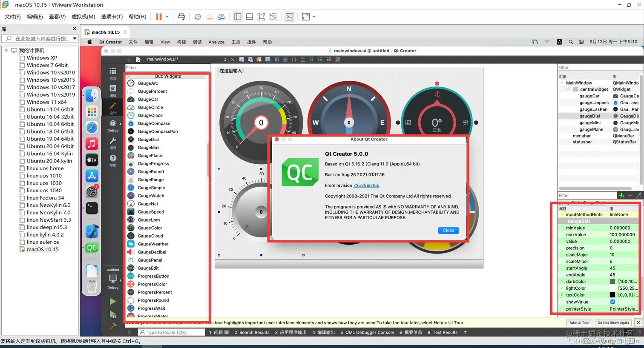
Task: Start debugging with play-bug button
Action: point(112,314)
